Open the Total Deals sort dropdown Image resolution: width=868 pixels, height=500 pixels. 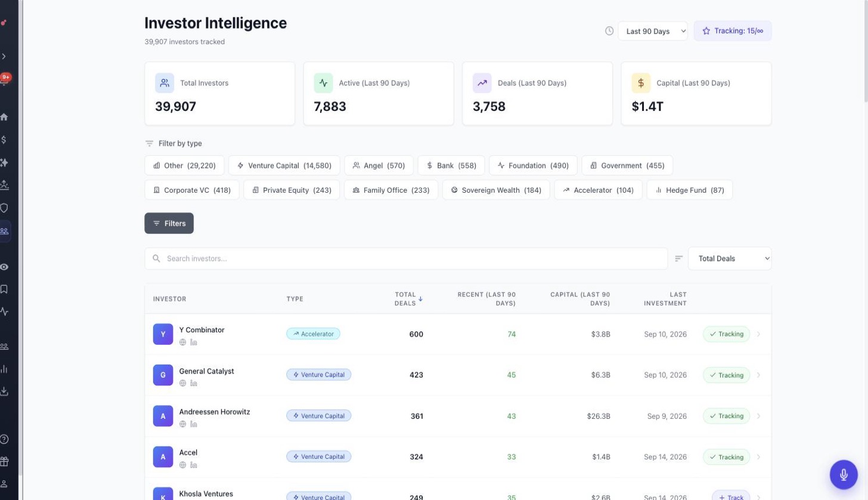point(730,258)
